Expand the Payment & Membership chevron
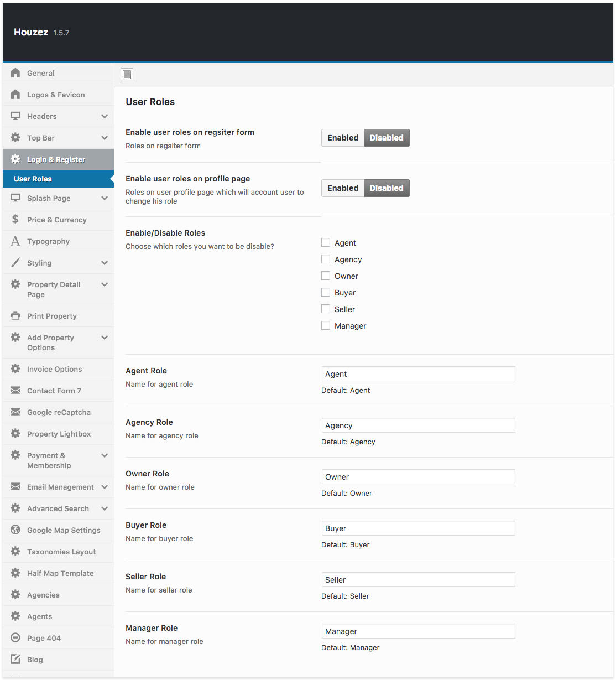 pyautogui.click(x=105, y=455)
